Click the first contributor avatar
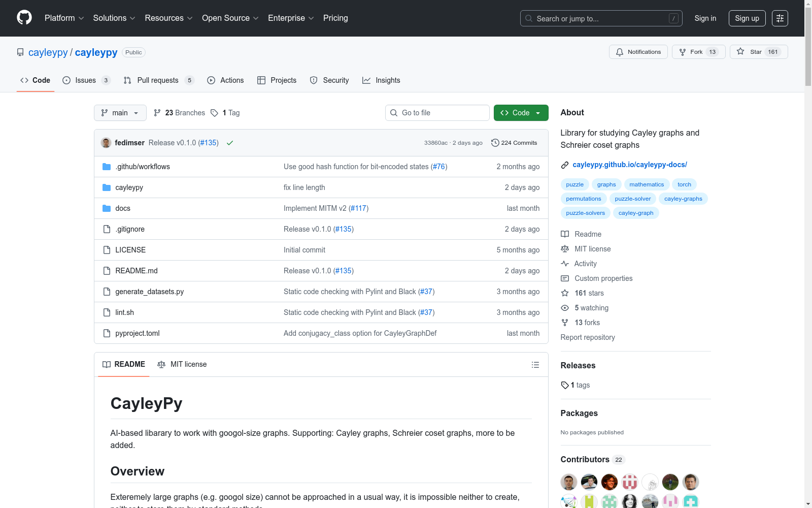The image size is (812, 508). tap(569, 482)
